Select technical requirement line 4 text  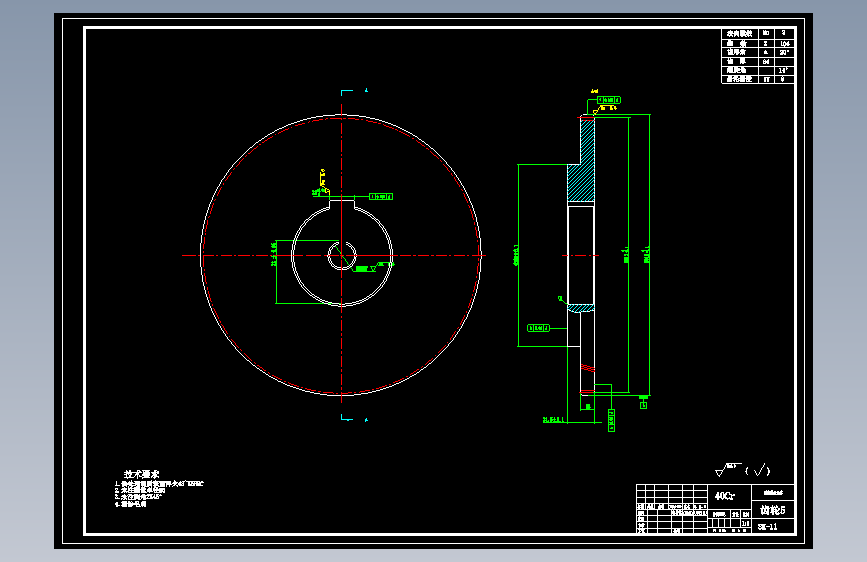[x=130, y=504]
